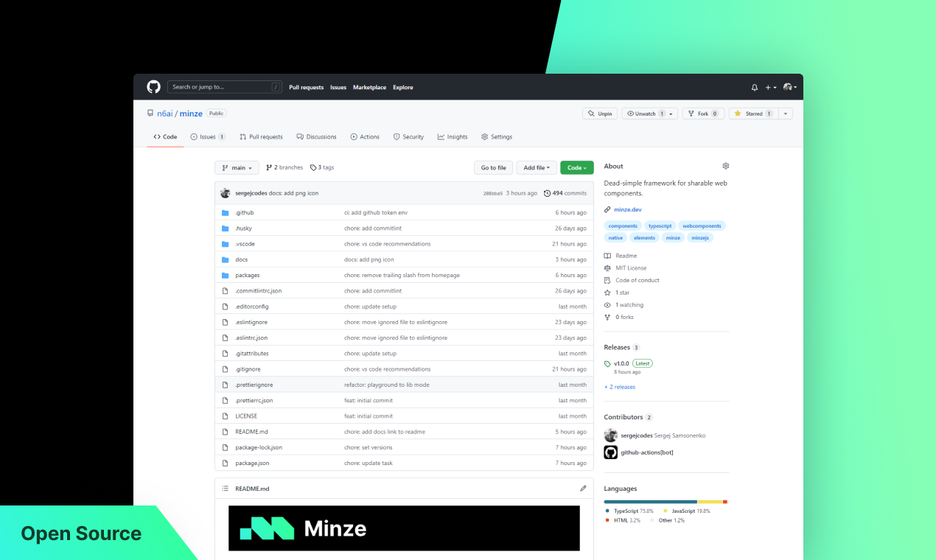Open the Discussions tab
Viewport: 936px width, 560px height.
pos(316,137)
